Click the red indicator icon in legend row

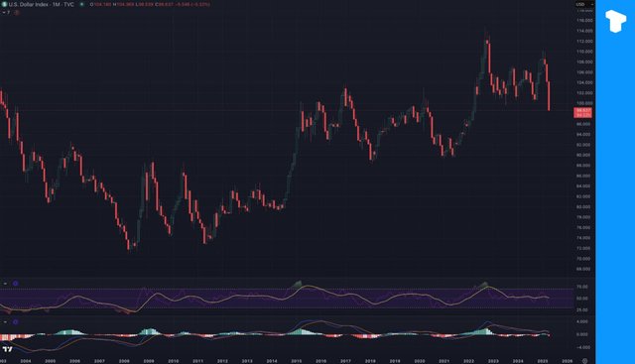16,13
